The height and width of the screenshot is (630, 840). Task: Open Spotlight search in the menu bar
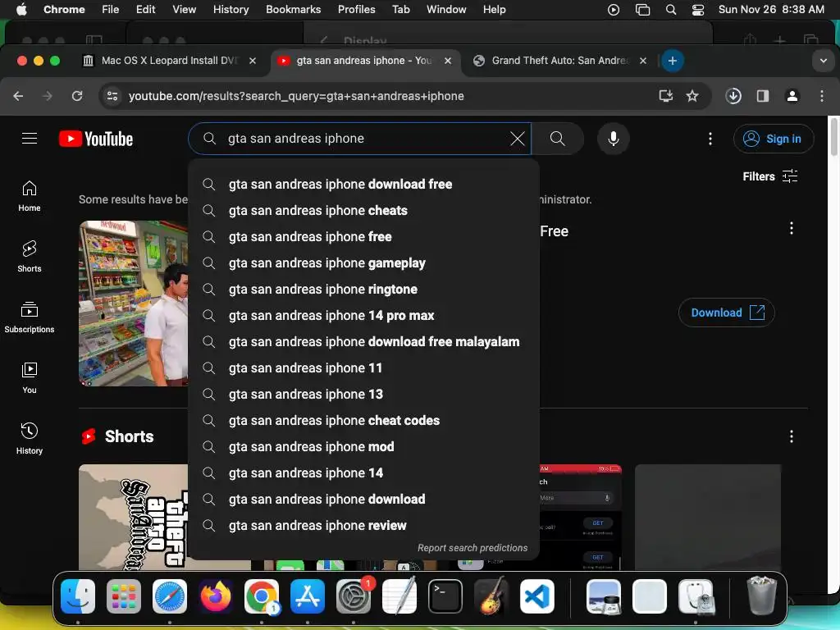(x=671, y=10)
